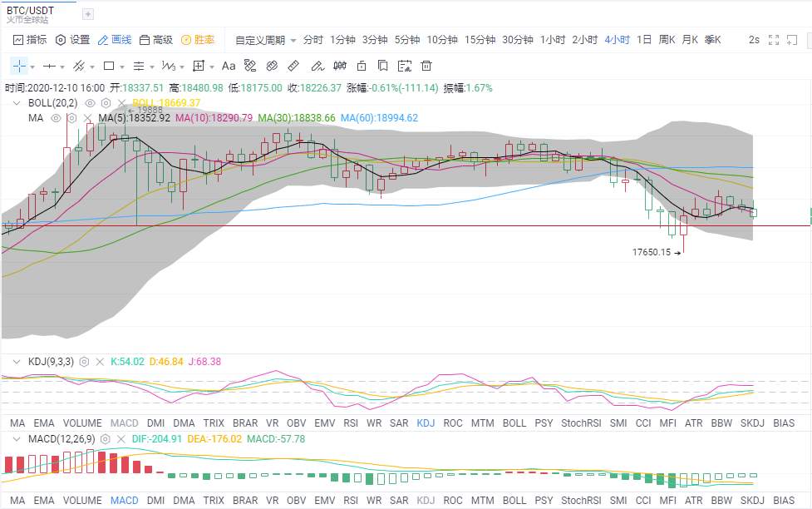812x509 pixels.
Task: Click the save drawing image icon
Action: pos(405,66)
